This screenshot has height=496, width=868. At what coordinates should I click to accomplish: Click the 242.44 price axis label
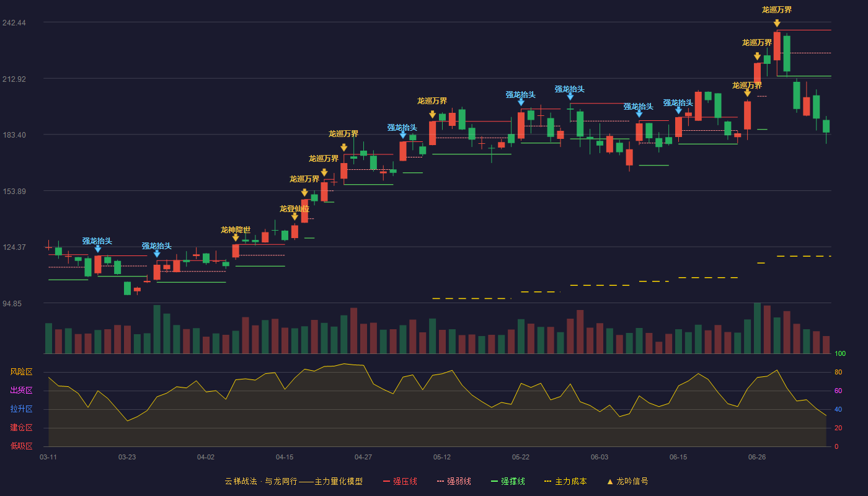pyautogui.click(x=14, y=23)
